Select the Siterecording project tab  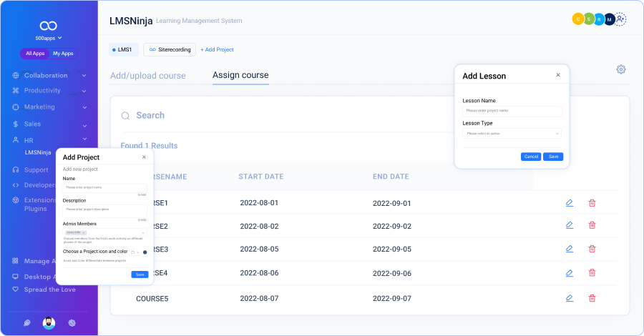(170, 50)
